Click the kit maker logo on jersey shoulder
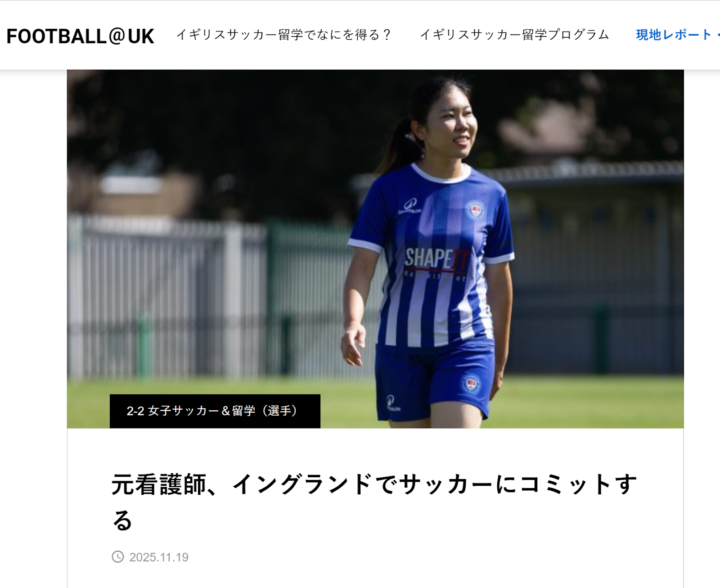 click(x=410, y=206)
